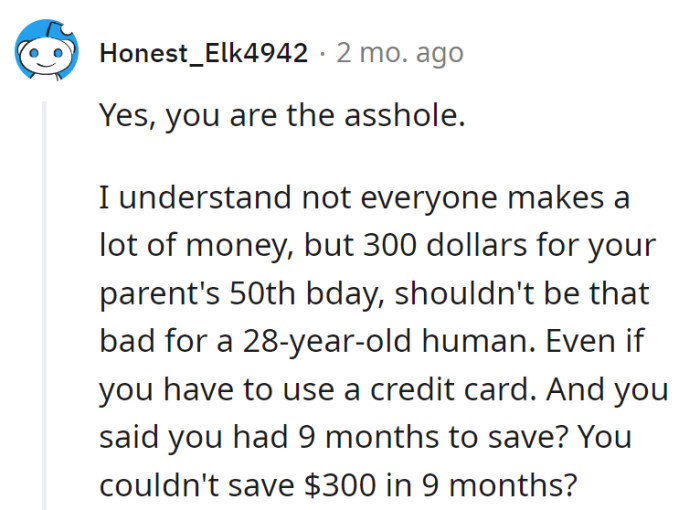
Task: Click the "parent's" word in the comment
Action: (159, 295)
